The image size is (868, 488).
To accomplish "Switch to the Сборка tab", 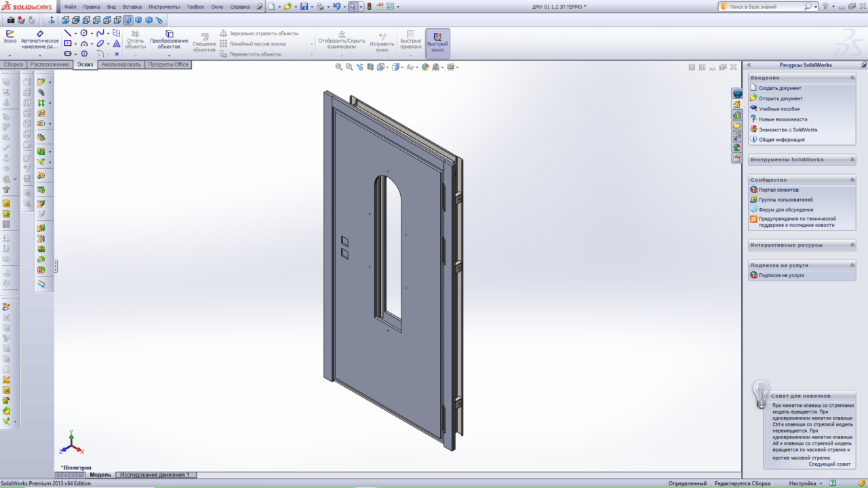I will [x=14, y=64].
